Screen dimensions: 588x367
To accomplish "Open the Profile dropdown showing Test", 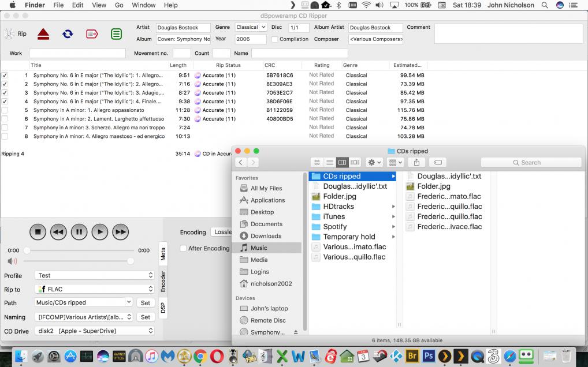I will point(95,276).
